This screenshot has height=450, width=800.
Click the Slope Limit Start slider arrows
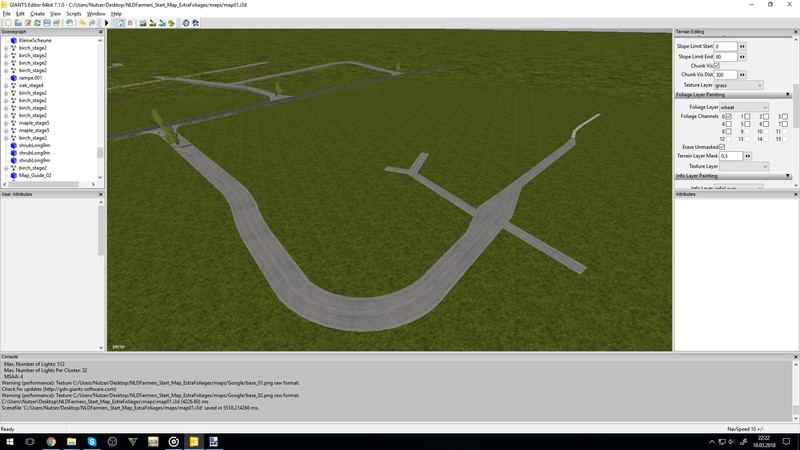point(742,46)
